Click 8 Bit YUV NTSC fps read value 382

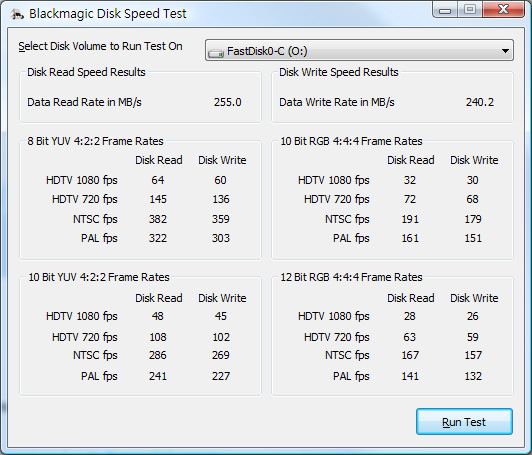pos(158,219)
